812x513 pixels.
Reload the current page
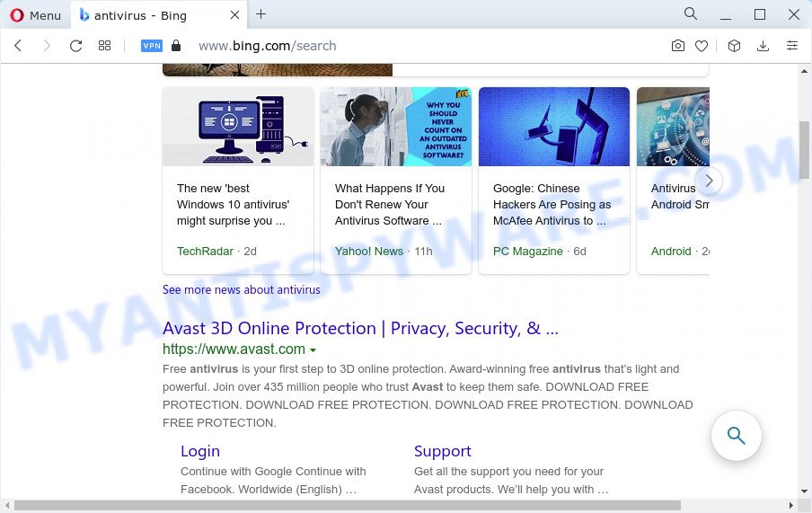[75, 46]
